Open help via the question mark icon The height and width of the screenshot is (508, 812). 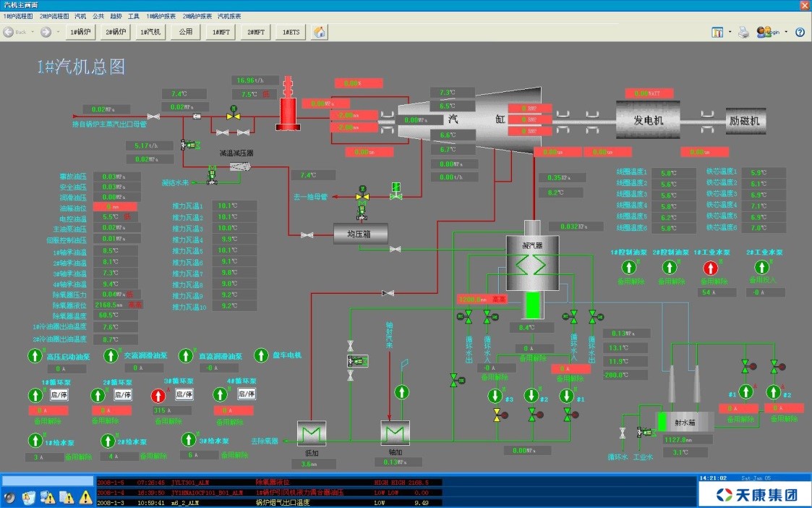click(x=800, y=32)
